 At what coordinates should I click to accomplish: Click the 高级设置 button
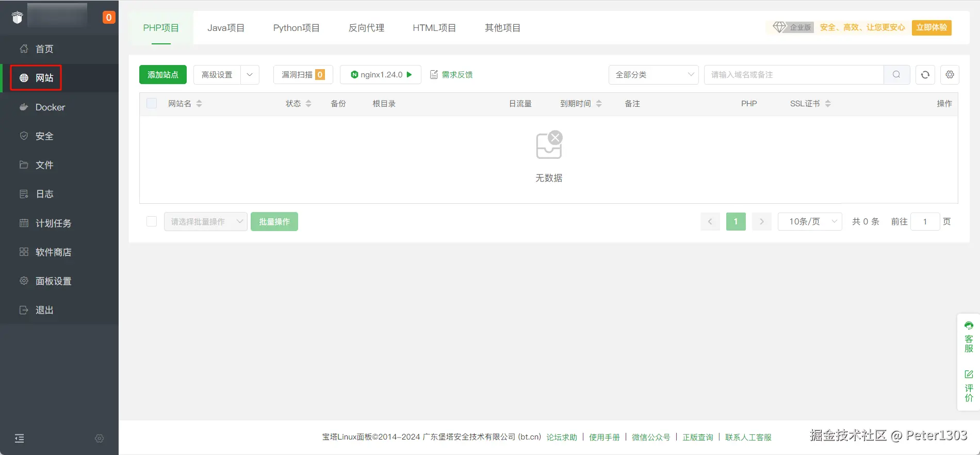point(217,75)
